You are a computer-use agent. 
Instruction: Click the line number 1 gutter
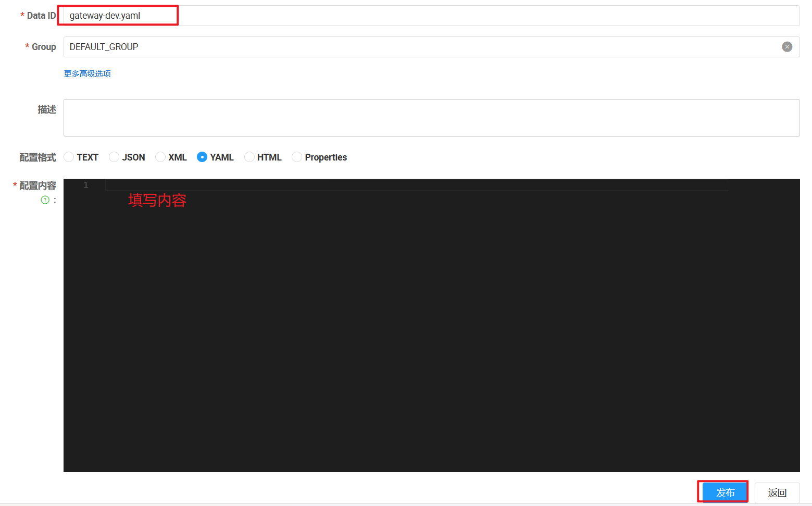(x=86, y=185)
